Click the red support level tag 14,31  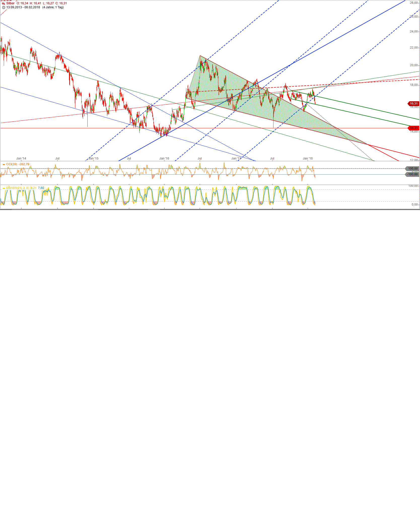413,128
